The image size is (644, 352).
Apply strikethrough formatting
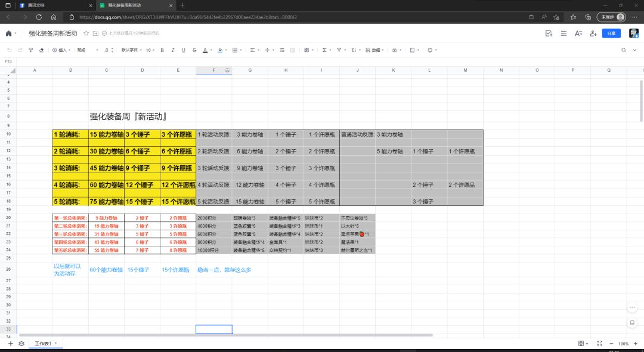[194, 50]
